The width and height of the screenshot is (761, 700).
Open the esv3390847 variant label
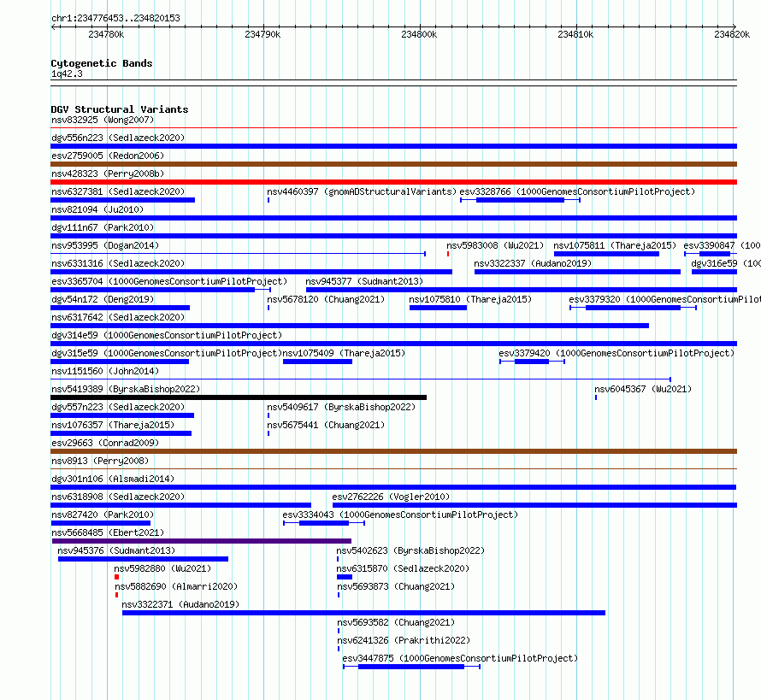pyautogui.click(x=723, y=245)
